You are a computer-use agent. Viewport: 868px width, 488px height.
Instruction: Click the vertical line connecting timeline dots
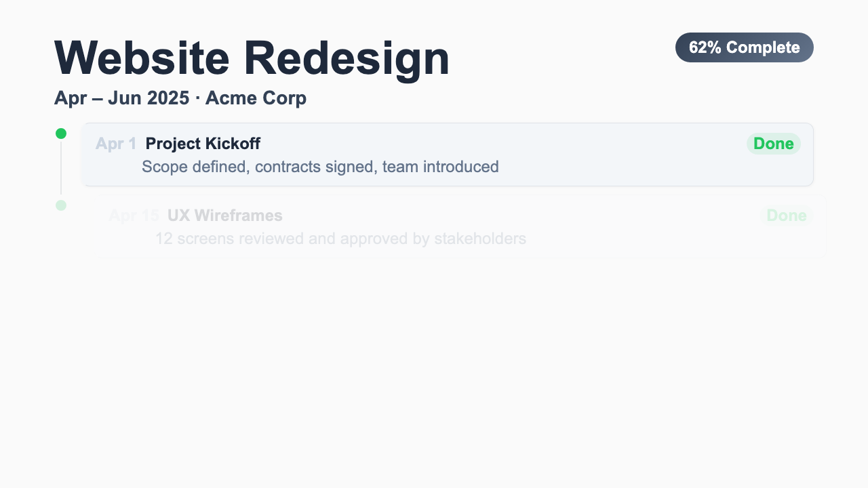61,168
